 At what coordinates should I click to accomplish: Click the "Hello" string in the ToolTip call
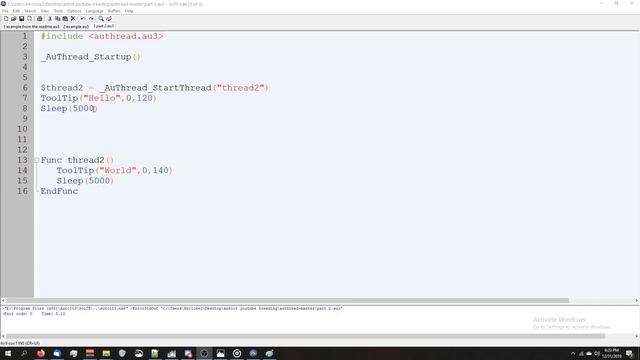102,98
